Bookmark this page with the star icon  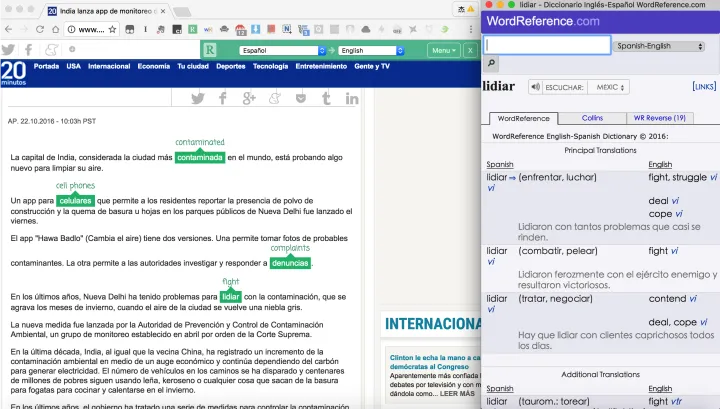112,29
